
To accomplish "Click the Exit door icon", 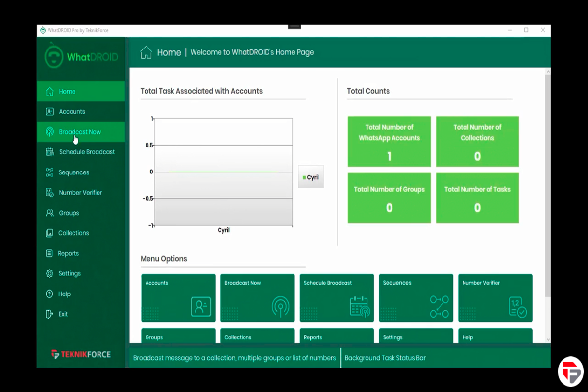I will (49, 314).
